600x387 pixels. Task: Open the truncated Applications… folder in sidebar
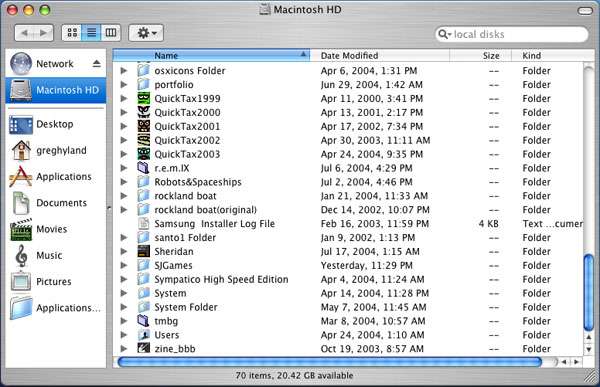(x=55, y=308)
